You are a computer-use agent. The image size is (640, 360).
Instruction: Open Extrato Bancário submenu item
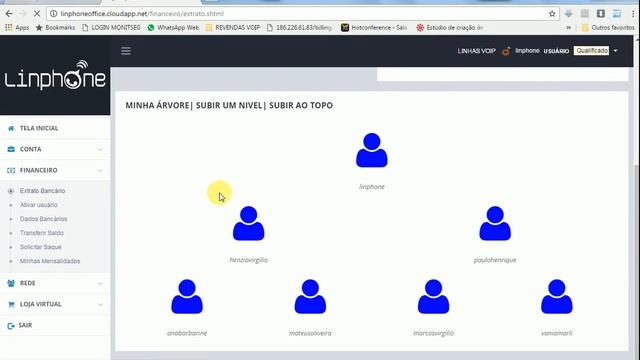click(42, 191)
